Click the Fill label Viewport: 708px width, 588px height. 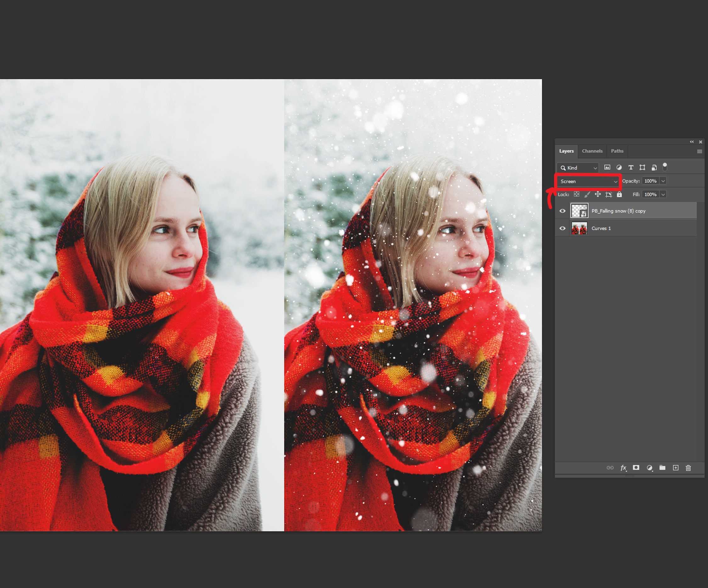coord(636,194)
